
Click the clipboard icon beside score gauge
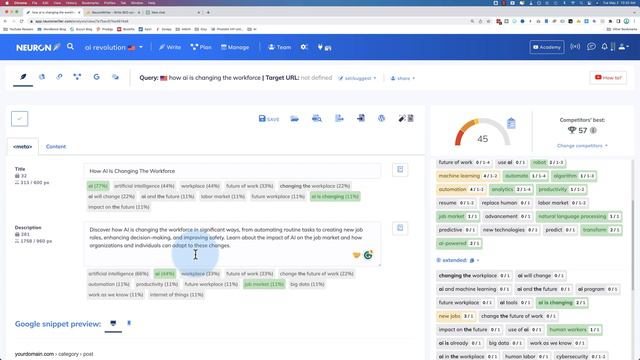[x=511, y=123]
